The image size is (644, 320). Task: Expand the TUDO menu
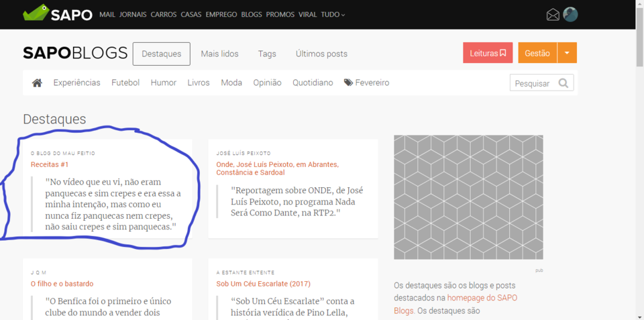333,14
